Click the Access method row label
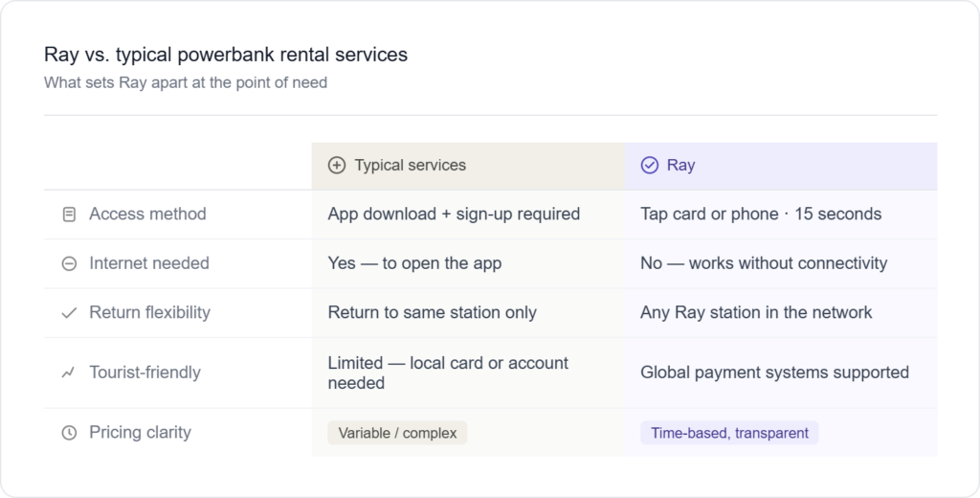Image resolution: width=980 pixels, height=498 pixels. point(147,215)
